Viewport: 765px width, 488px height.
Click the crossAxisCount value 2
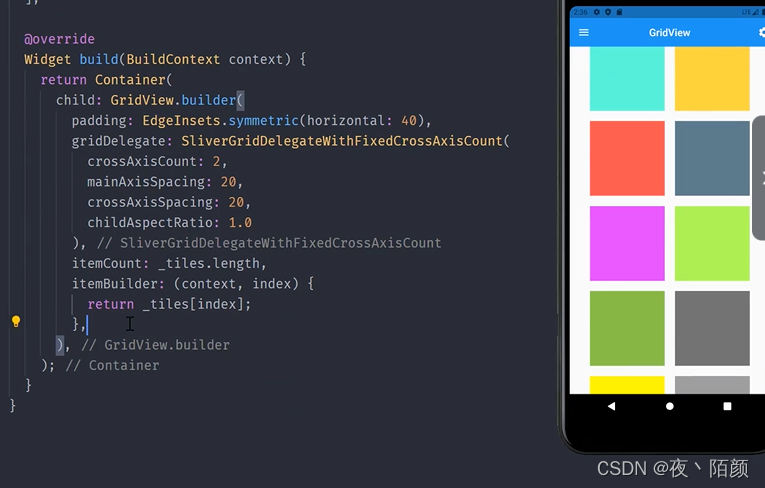tap(216, 162)
